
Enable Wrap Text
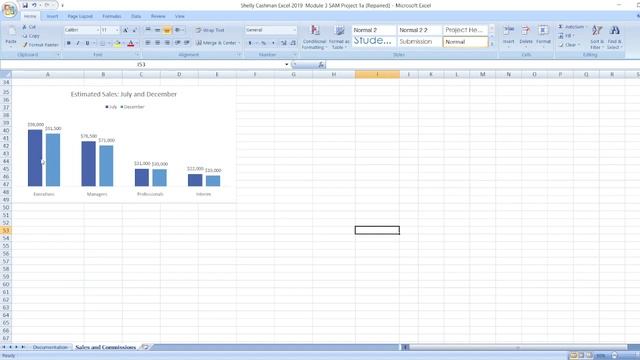(210, 30)
